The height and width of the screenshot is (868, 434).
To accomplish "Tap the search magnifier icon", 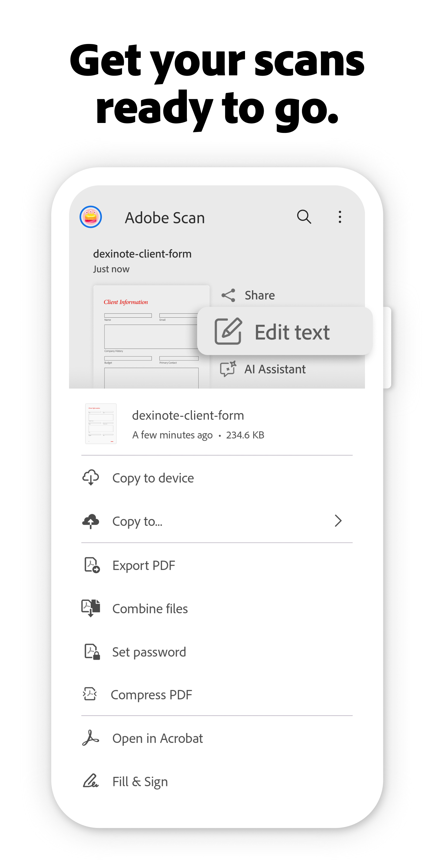I will [304, 217].
